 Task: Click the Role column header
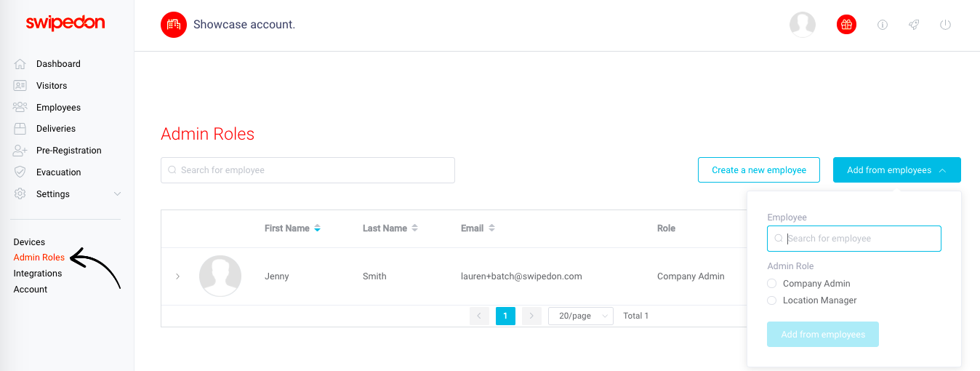tap(666, 228)
